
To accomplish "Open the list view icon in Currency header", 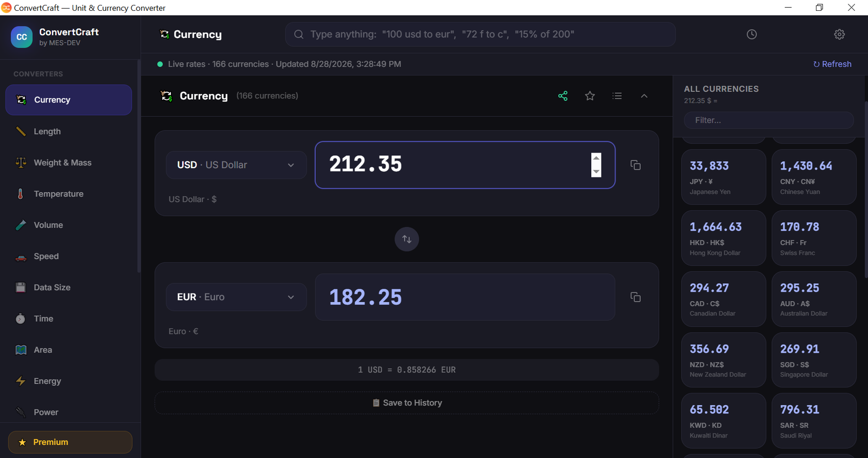I will [x=617, y=96].
